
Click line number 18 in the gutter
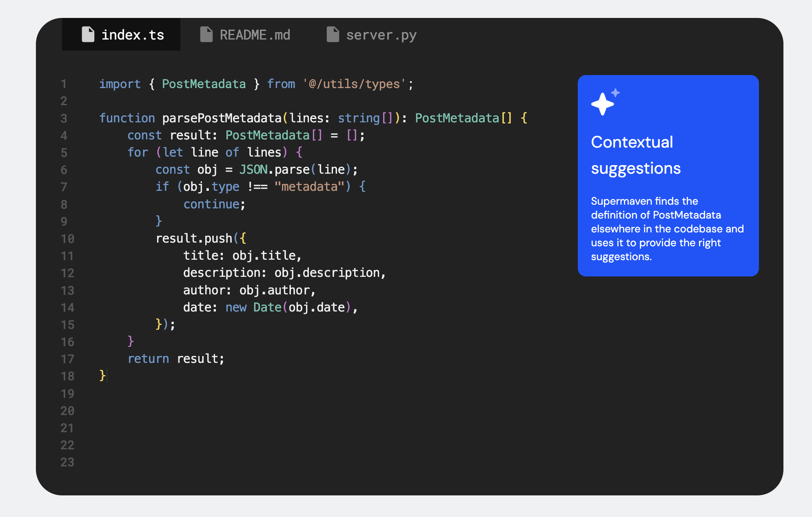[67, 376]
